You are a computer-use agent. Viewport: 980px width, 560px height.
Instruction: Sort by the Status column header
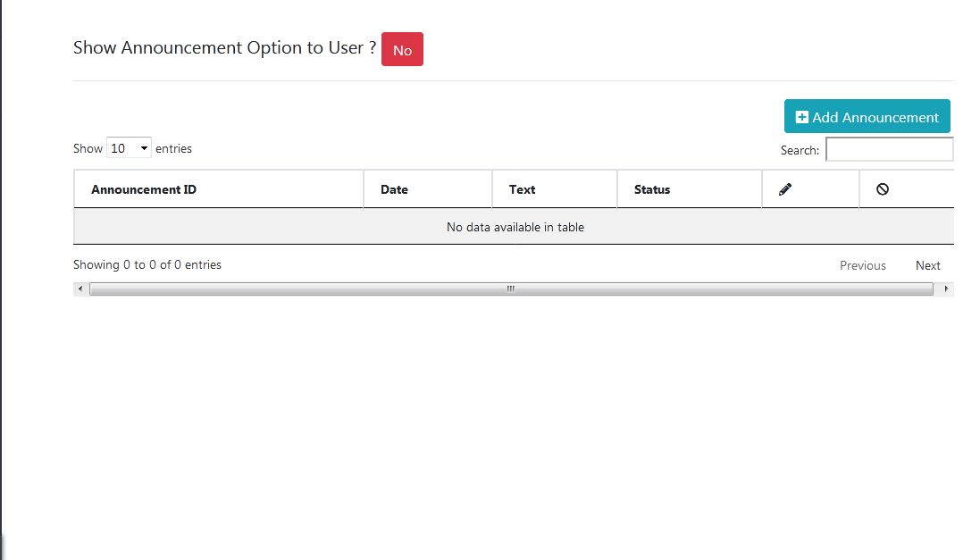point(651,188)
